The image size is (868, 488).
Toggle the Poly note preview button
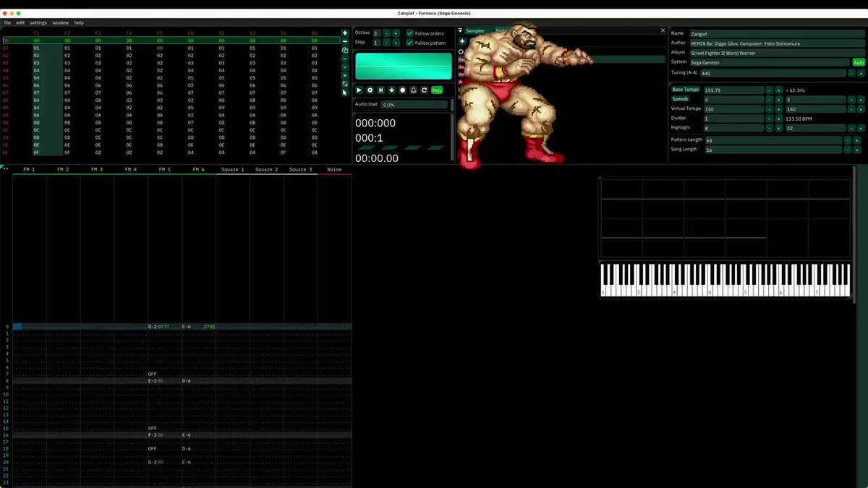pos(437,90)
